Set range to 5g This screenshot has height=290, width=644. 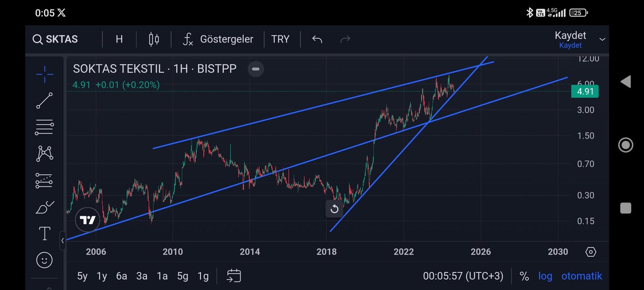(x=182, y=276)
